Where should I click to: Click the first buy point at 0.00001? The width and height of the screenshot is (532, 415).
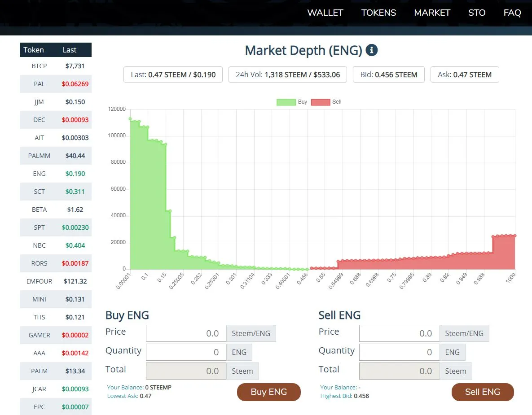[x=130, y=119]
